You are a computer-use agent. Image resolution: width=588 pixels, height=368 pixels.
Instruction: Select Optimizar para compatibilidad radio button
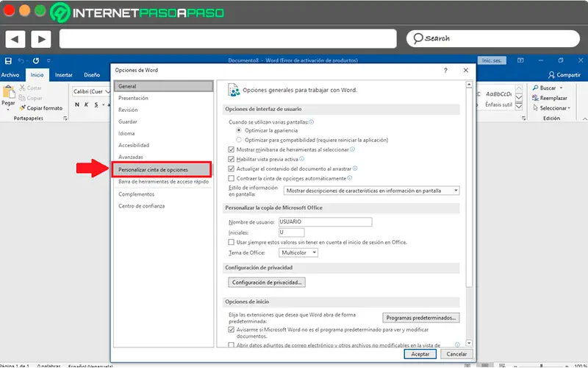point(239,140)
